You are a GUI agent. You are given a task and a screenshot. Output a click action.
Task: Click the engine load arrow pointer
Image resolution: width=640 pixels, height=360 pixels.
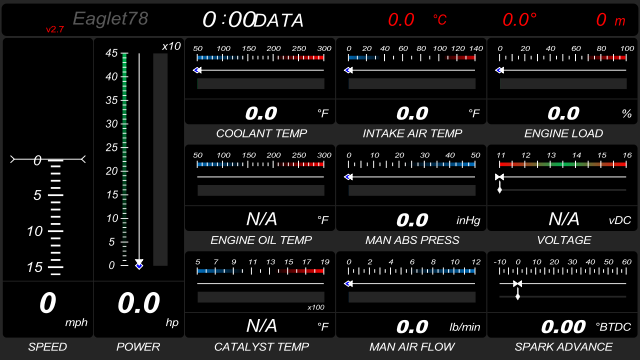coord(500,70)
